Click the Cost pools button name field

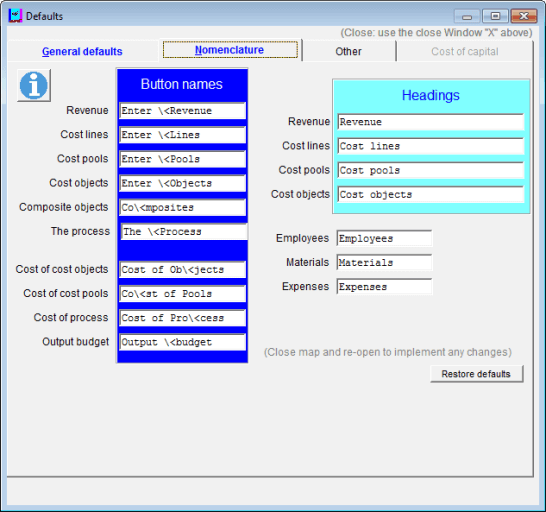tap(182, 159)
